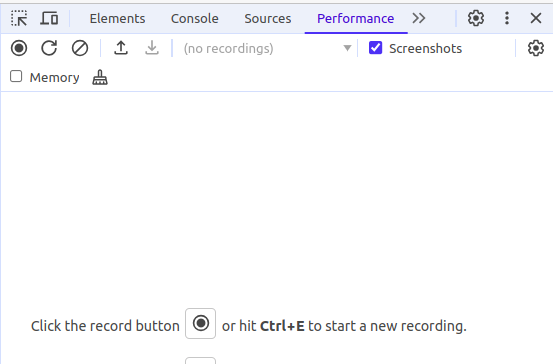The height and width of the screenshot is (364, 553).
Task: Open DevTools settings gear in the top bar
Action: pyautogui.click(x=476, y=18)
